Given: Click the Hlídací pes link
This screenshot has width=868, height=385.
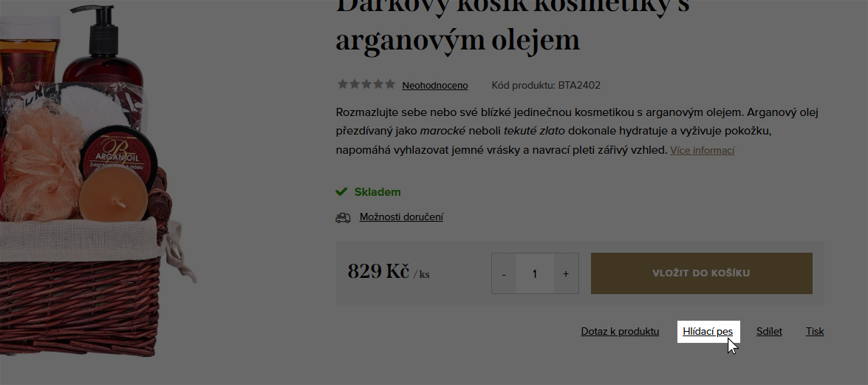Looking at the screenshot, I should (708, 331).
